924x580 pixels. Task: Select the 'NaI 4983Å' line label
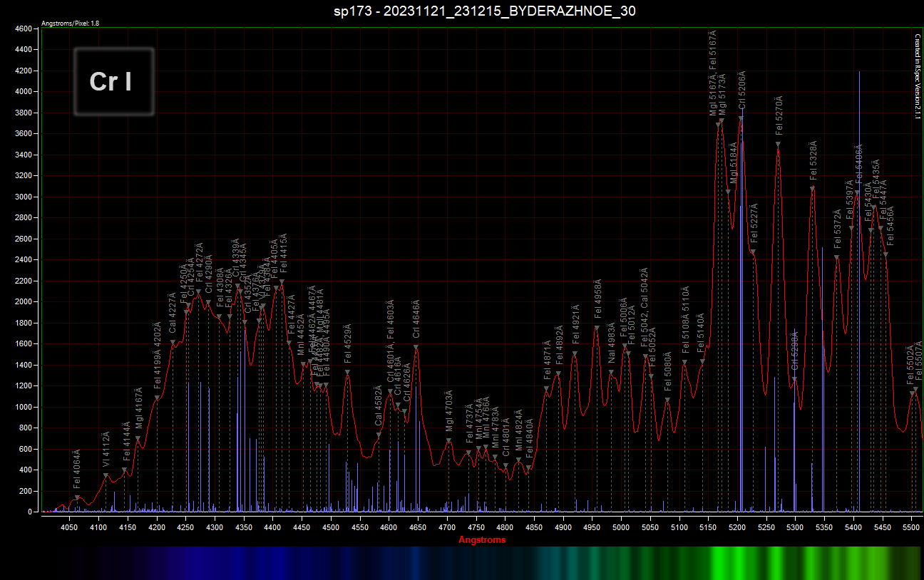tap(612, 343)
